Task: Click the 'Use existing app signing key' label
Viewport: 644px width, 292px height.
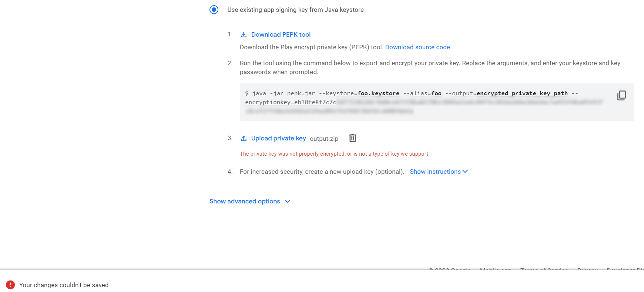Action: 295,10
